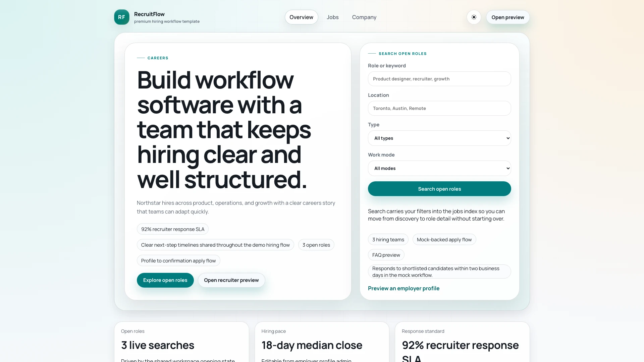The width and height of the screenshot is (644, 362).
Task: Click the '3 live searches' stat heading
Action: [x=158, y=345]
